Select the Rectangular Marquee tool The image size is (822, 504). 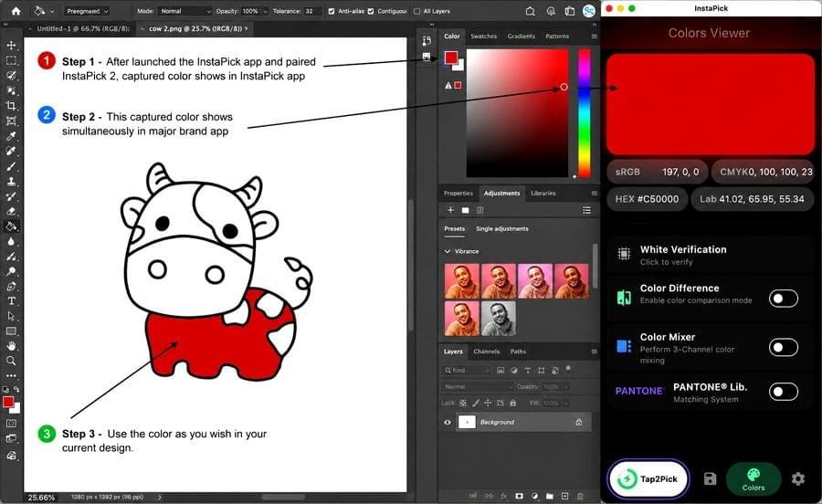(x=11, y=61)
